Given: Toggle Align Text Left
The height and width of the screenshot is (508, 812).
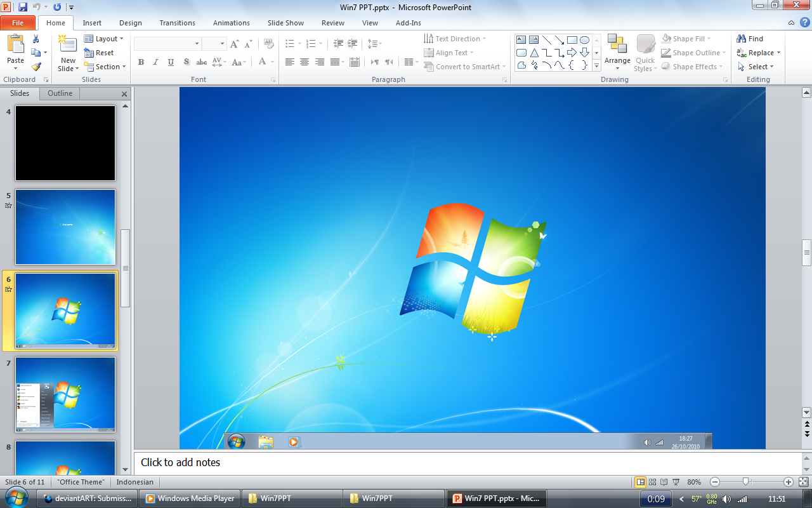Looking at the screenshot, I should (289, 62).
